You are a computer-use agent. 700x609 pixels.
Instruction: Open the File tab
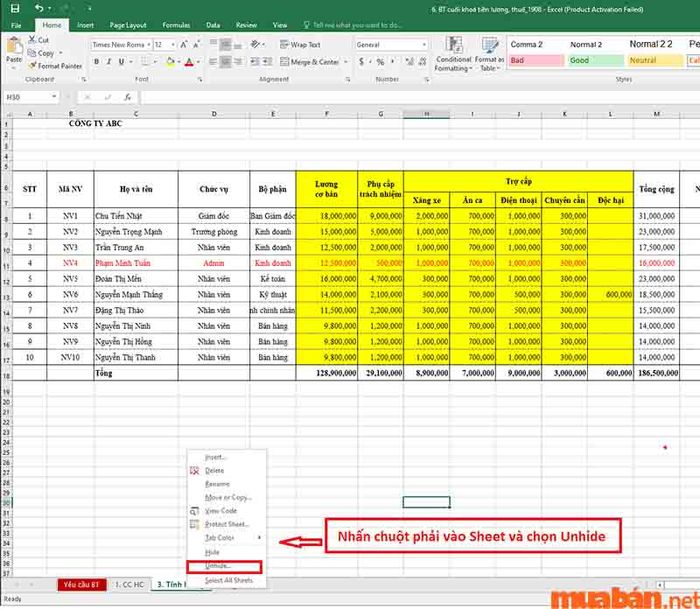click(x=16, y=25)
